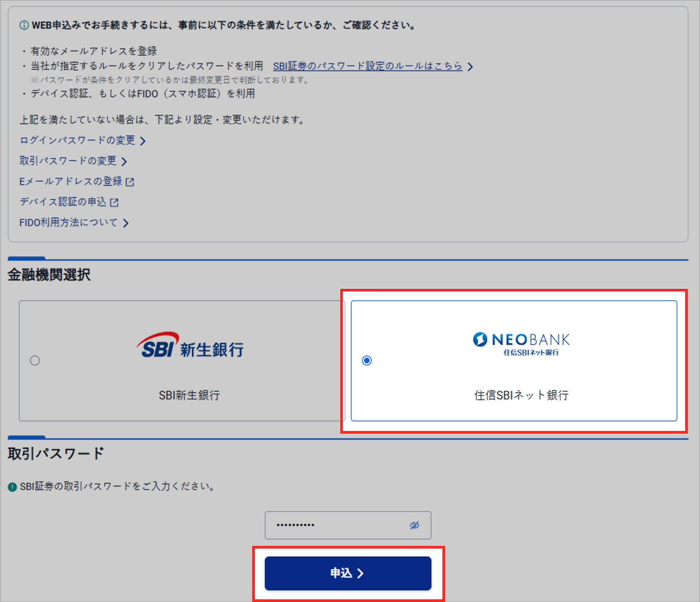Open SBI証券のパスワード設定のルールはこちら link

coord(367,66)
